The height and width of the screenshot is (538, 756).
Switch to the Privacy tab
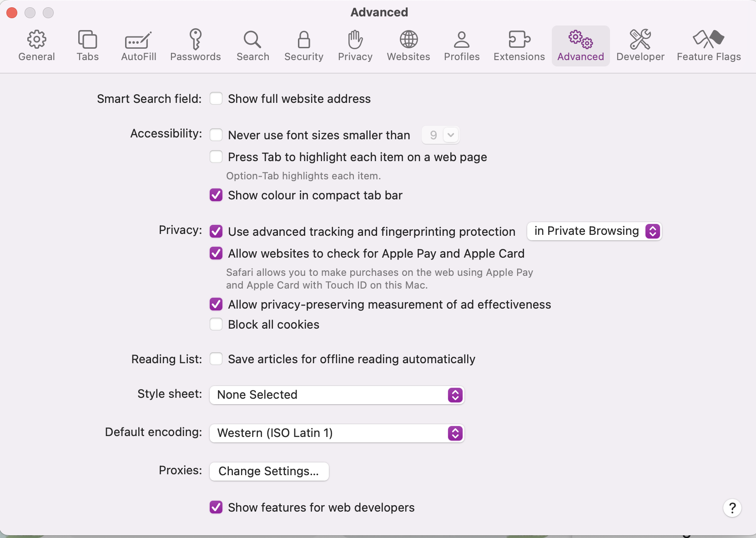354,46
